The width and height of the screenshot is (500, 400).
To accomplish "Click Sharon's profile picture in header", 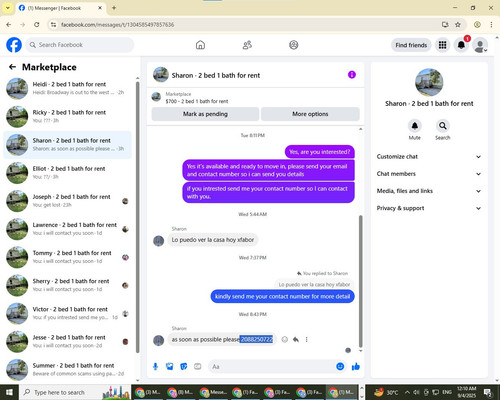I will point(161,75).
